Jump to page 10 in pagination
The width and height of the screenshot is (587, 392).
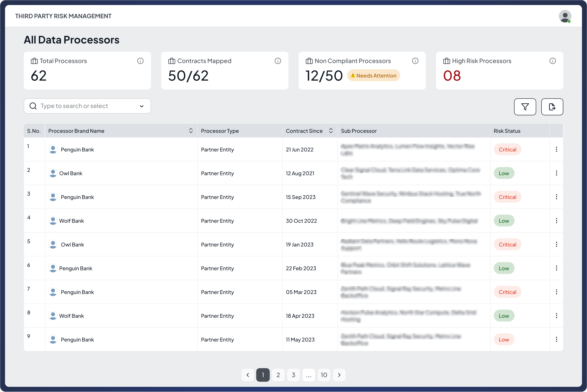click(x=324, y=375)
